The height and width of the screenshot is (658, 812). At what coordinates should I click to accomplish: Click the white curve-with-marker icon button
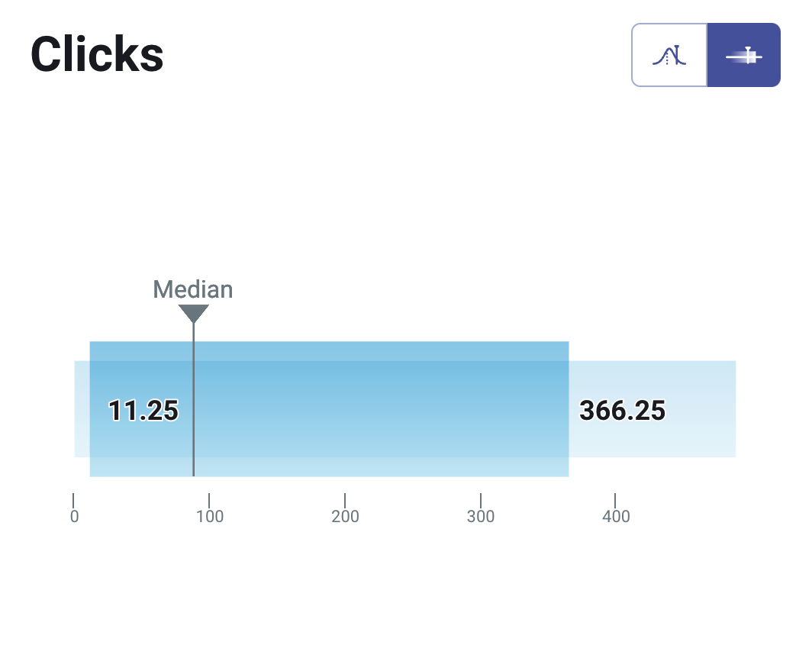click(x=669, y=54)
